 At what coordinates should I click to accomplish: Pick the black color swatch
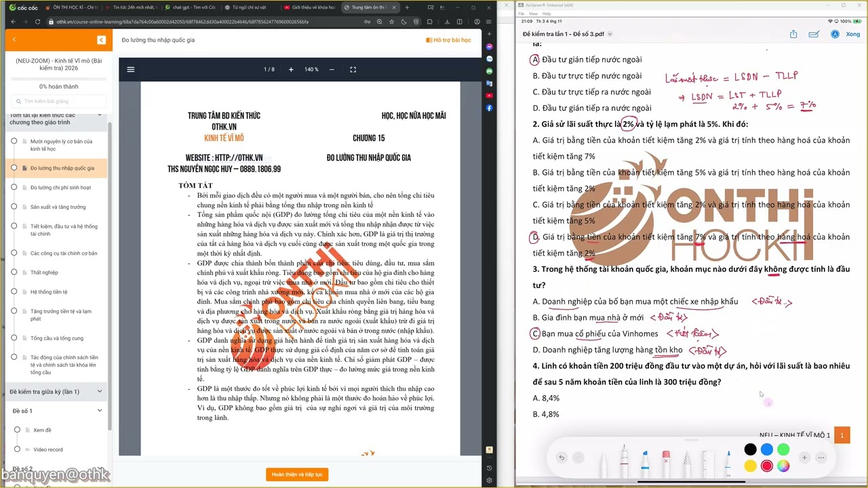click(750, 449)
